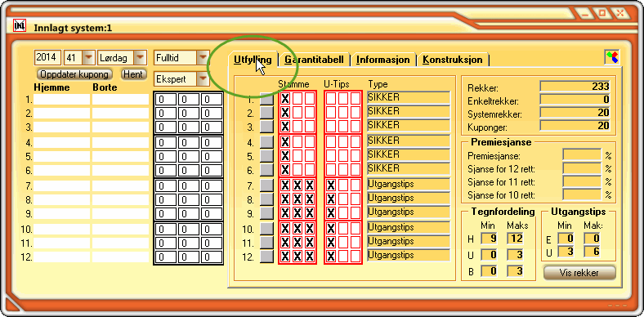Click the Borte team field for match 7
Viewport: 644px width, 317px height.
[x=120, y=186]
